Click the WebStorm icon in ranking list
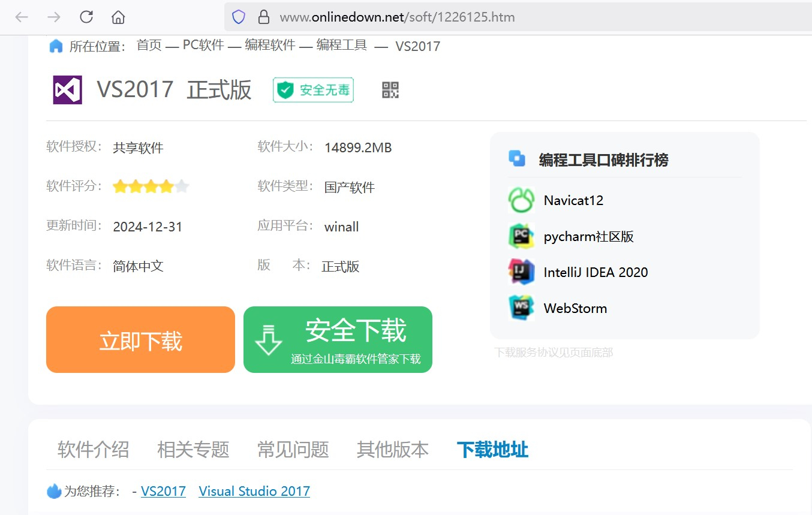 pyautogui.click(x=521, y=308)
